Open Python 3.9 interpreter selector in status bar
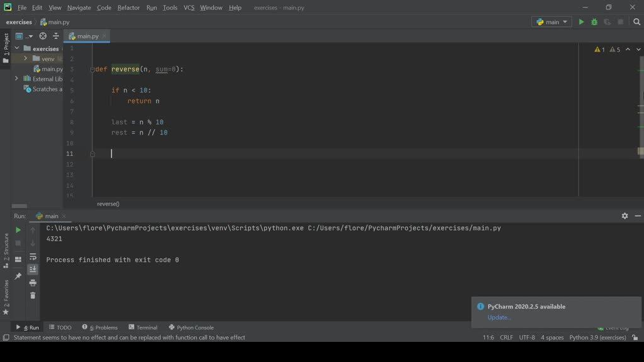The height and width of the screenshot is (362, 644). coord(597,337)
